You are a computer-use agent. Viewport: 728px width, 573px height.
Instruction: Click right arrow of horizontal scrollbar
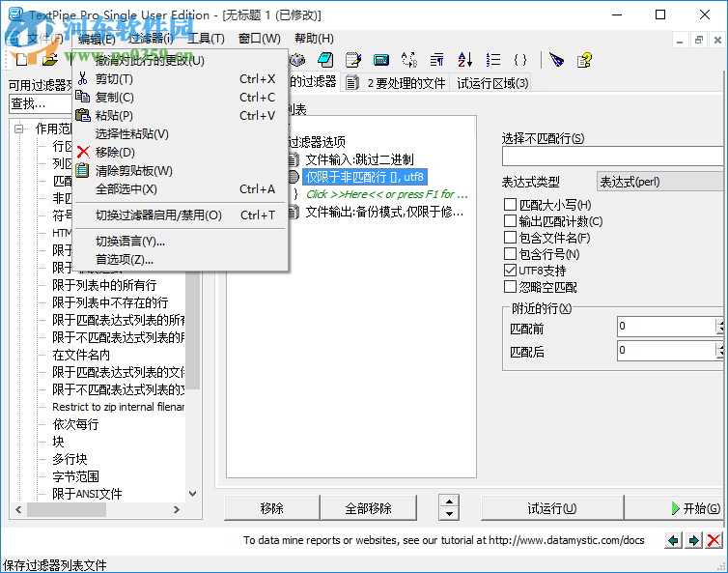point(177,510)
